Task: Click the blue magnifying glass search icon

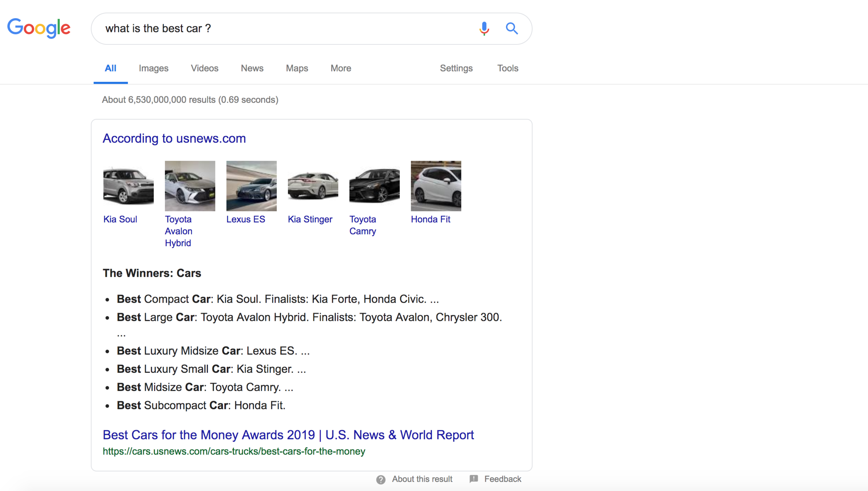Action: pos(511,28)
